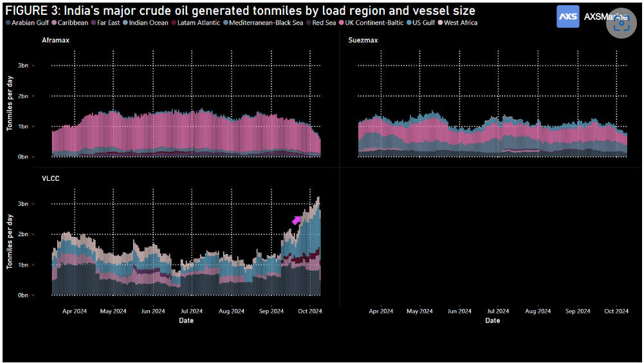
Task: Click the 2bn tick on VLCC axis
Action: tap(23, 234)
